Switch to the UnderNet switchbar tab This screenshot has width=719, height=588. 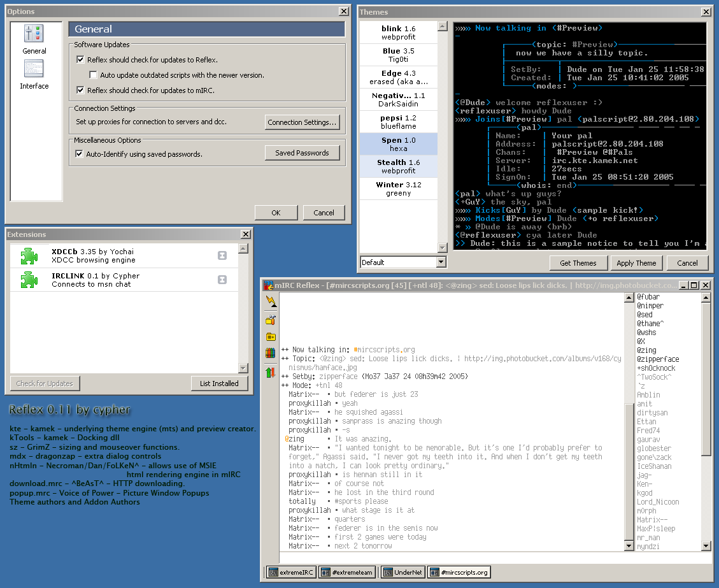pyautogui.click(x=403, y=572)
